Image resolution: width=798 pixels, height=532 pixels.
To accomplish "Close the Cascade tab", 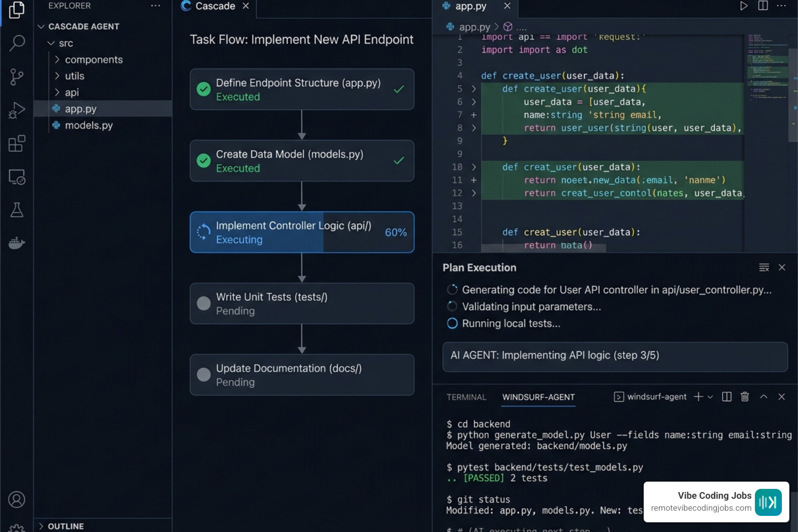I will (246, 6).
